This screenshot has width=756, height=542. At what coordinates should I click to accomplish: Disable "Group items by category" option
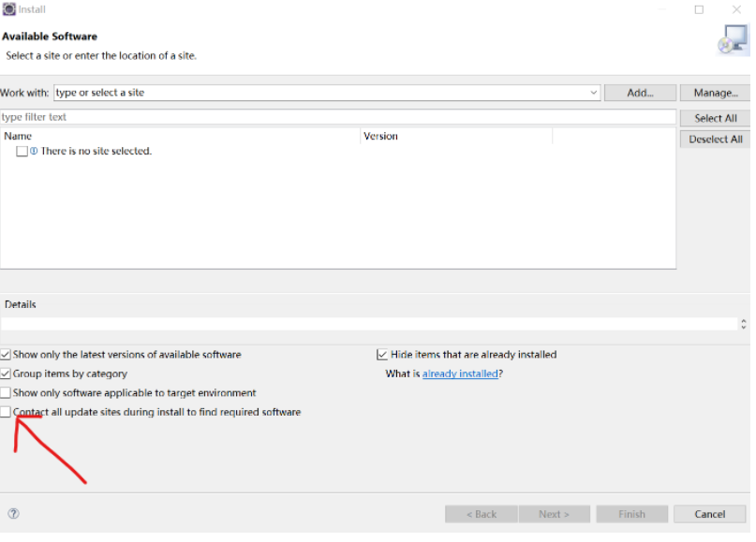pyautogui.click(x=6, y=374)
